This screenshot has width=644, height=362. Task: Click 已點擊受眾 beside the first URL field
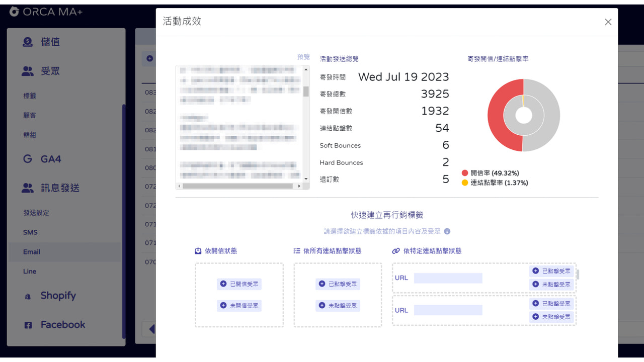tap(551, 271)
